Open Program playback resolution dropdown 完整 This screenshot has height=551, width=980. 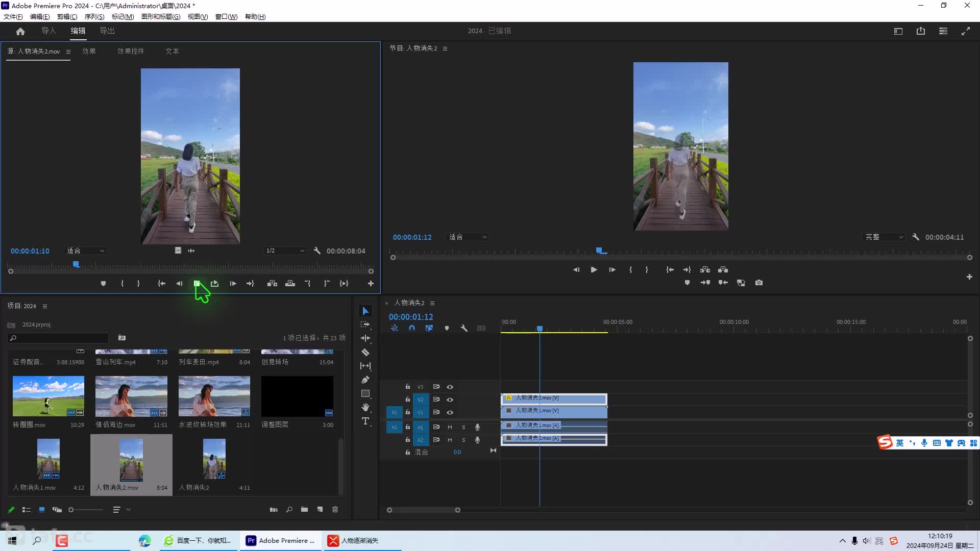[884, 237]
